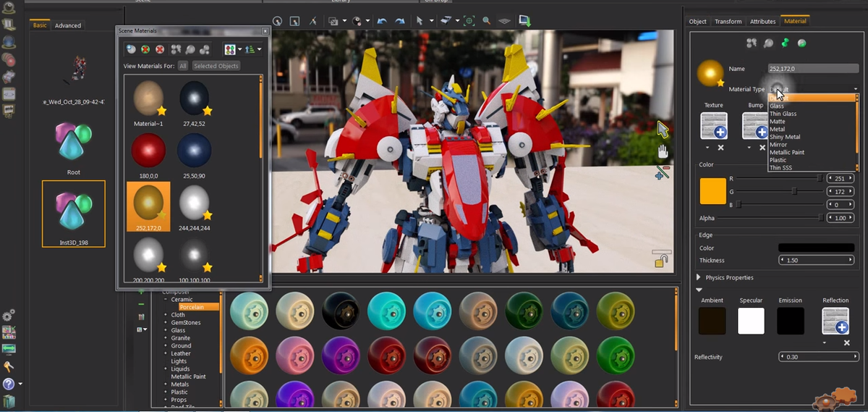
Task: Click the hand pan tool beside viewport
Action: point(662,151)
